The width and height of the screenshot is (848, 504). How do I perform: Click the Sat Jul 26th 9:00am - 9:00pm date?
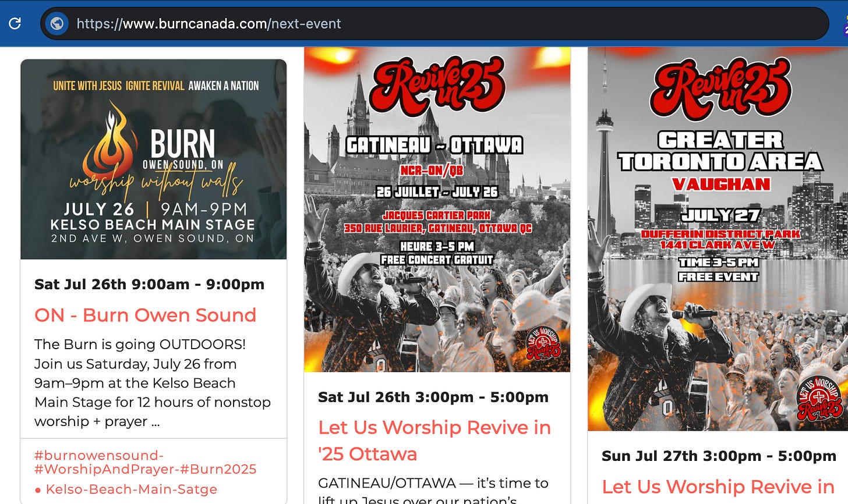point(149,284)
